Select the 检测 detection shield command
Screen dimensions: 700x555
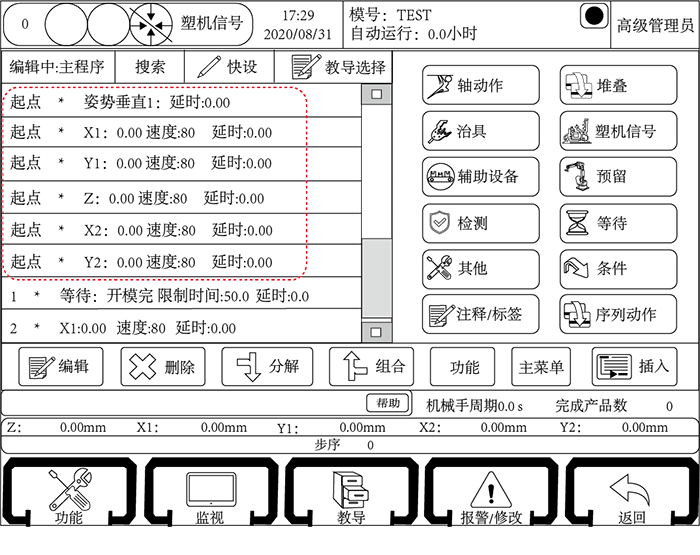(480, 223)
